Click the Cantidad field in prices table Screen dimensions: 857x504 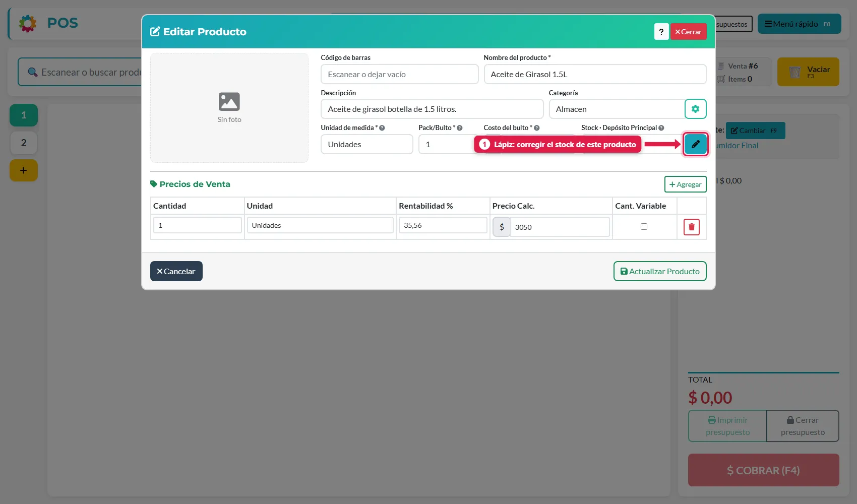(x=197, y=225)
